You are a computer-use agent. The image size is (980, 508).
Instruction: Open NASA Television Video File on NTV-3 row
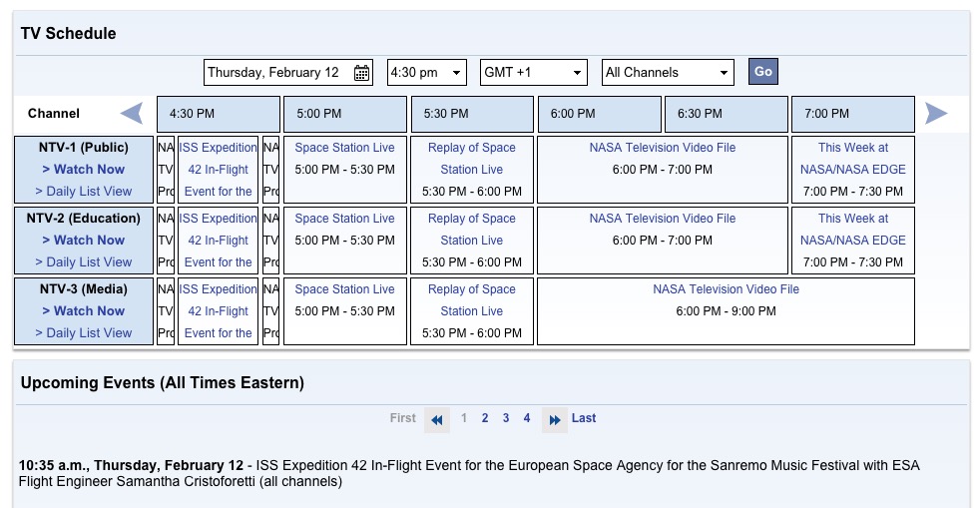[x=726, y=289]
